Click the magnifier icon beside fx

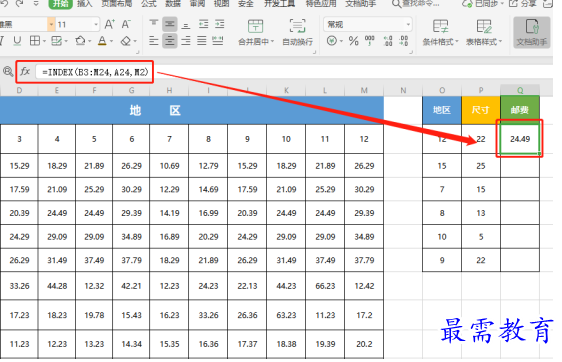8,71
